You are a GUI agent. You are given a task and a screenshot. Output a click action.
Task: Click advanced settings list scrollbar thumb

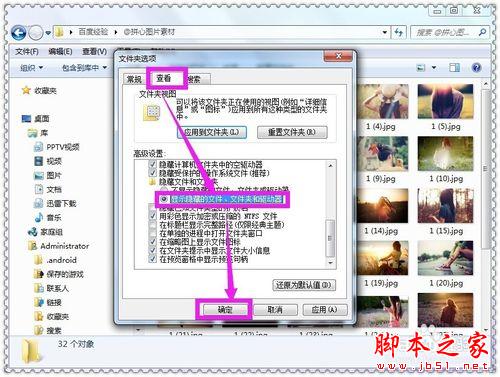pyautogui.click(x=330, y=238)
